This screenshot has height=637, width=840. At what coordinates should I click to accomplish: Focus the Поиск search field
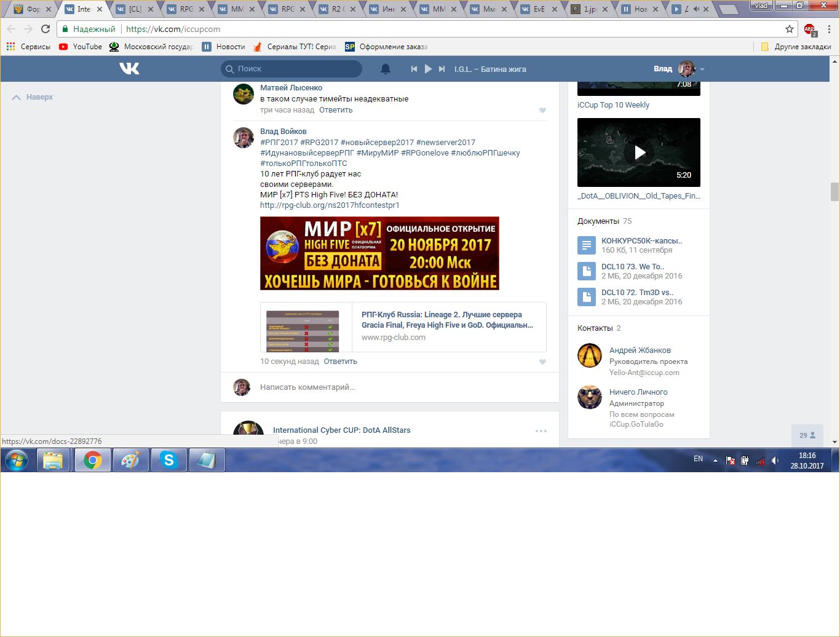[291, 69]
